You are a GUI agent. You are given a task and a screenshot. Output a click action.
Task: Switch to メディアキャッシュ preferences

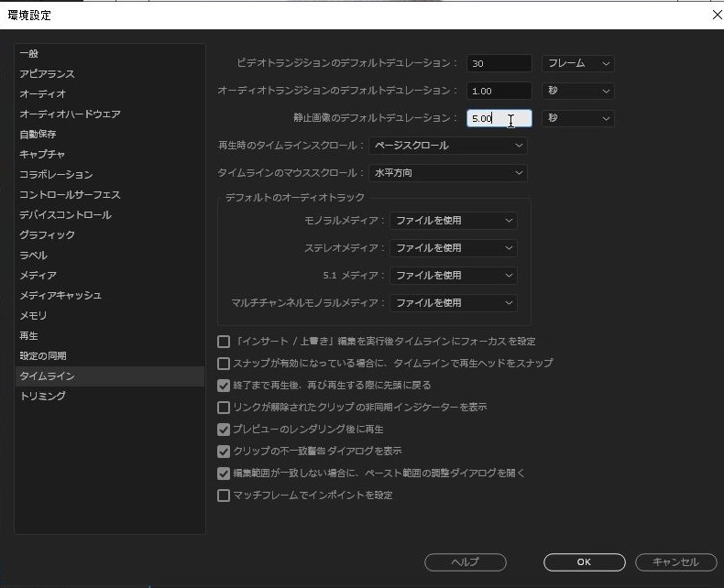tap(60, 296)
